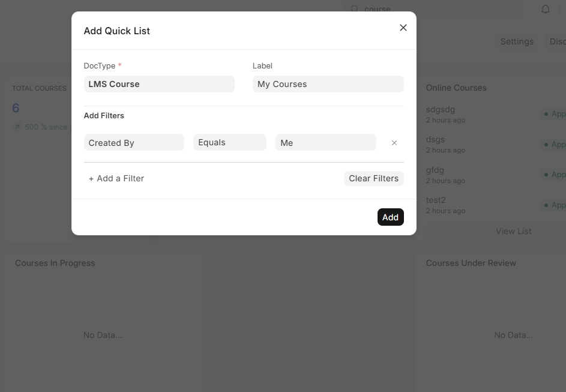This screenshot has height=392, width=566.
Task: Open notifications bell icon
Action: (x=546, y=9)
